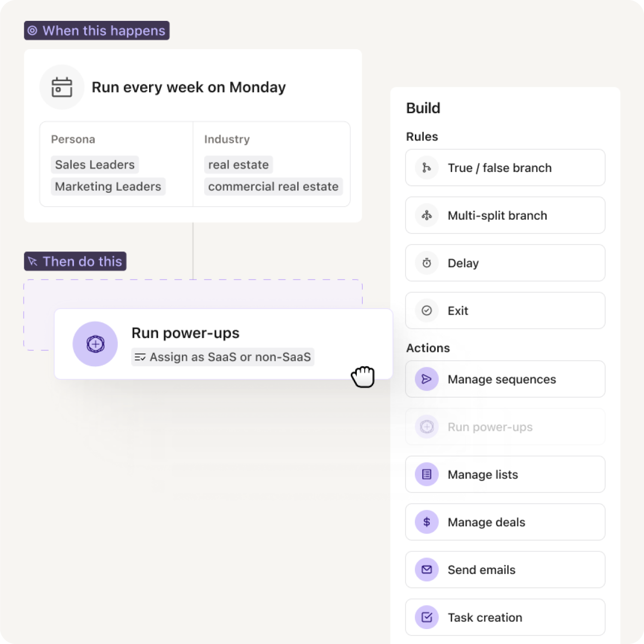Screen dimensions: 644x644
Task: Click the Then do this label
Action: pyautogui.click(x=75, y=261)
